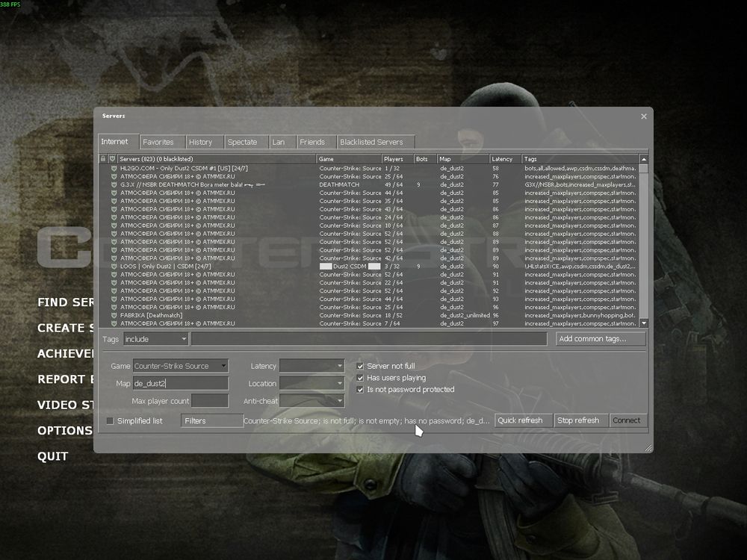Click the Max player count field
Viewport: 747px width, 560px height.
[210, 401]
